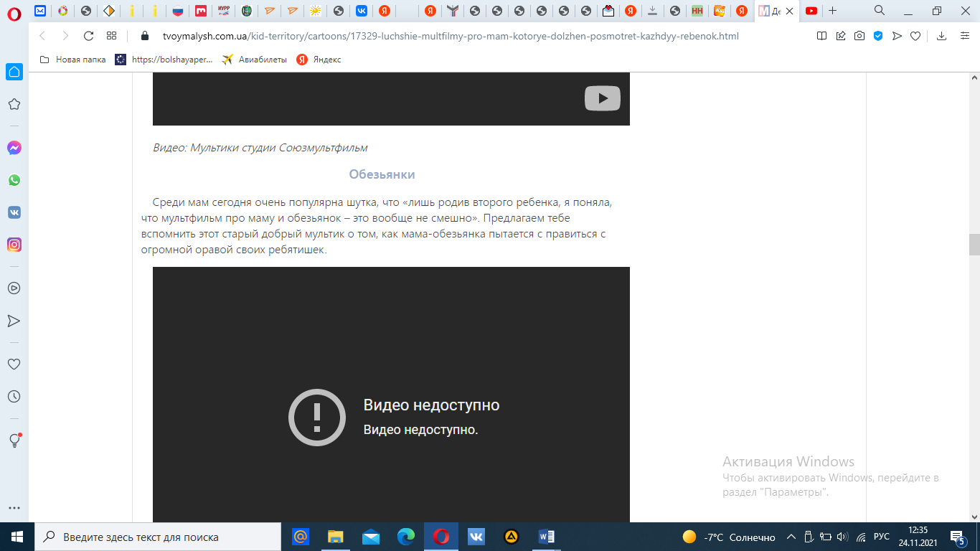Click the page vertical scrollbar thumb
The height and width of the screenshot is (551, 980).
click(x=974, y=245)
